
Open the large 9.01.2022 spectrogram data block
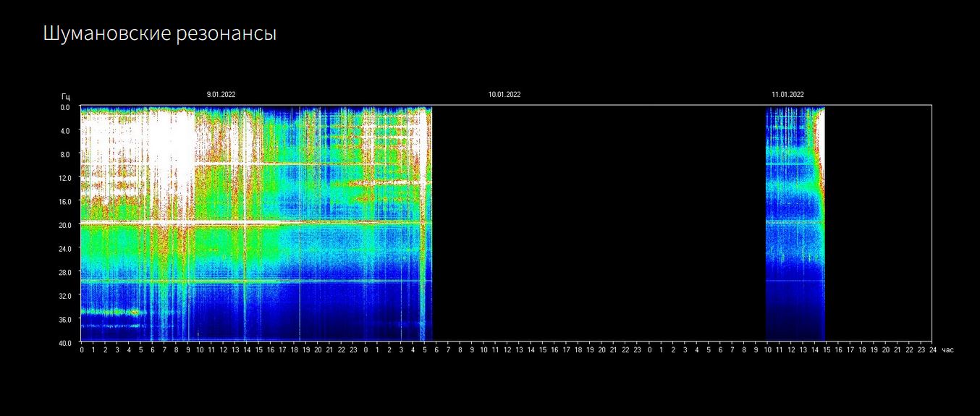(x=256, y=224)
